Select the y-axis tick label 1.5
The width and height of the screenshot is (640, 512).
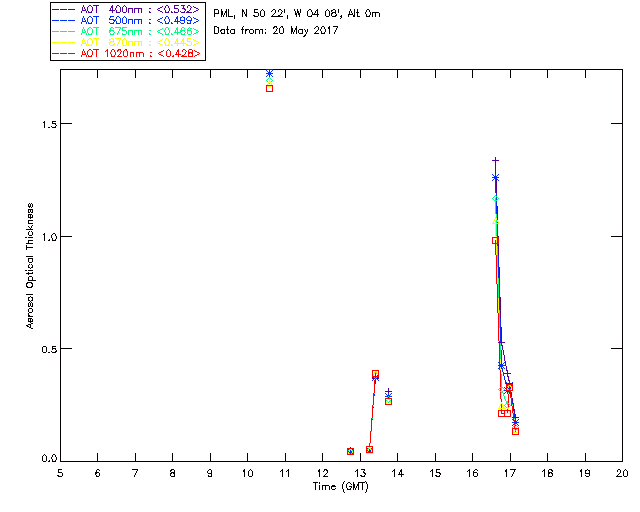49,124
